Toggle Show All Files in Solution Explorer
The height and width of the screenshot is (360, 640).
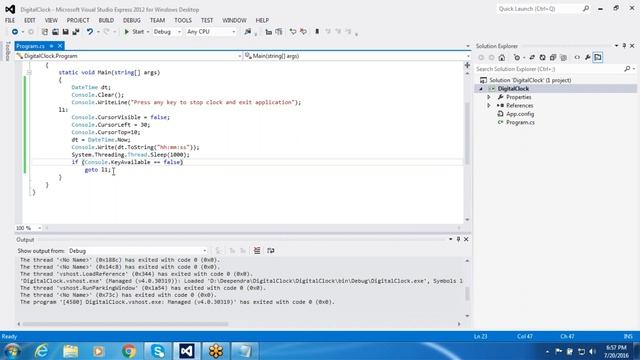coord(564,58)
